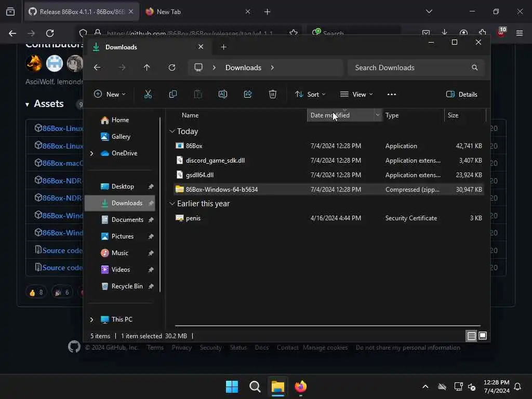Image resolution: width=532 pixels, height=399 pixels.
Task: Collapse the Earlier this year group
Action: [172, 204]
